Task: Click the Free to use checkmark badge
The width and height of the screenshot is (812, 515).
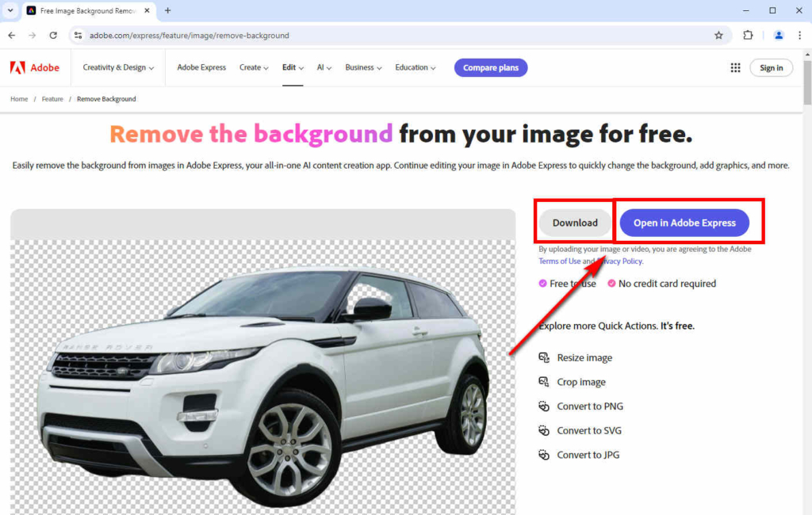Action: point(545,283)
